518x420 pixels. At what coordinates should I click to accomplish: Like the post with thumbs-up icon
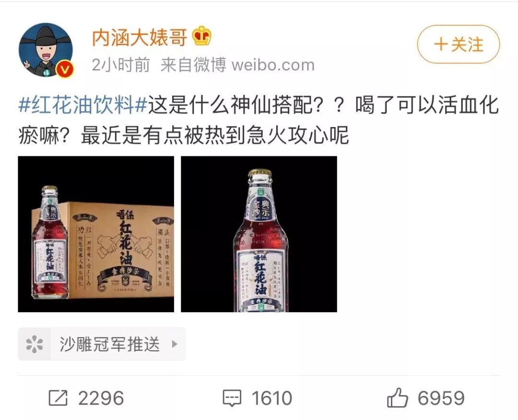click(x=397, y=397)
